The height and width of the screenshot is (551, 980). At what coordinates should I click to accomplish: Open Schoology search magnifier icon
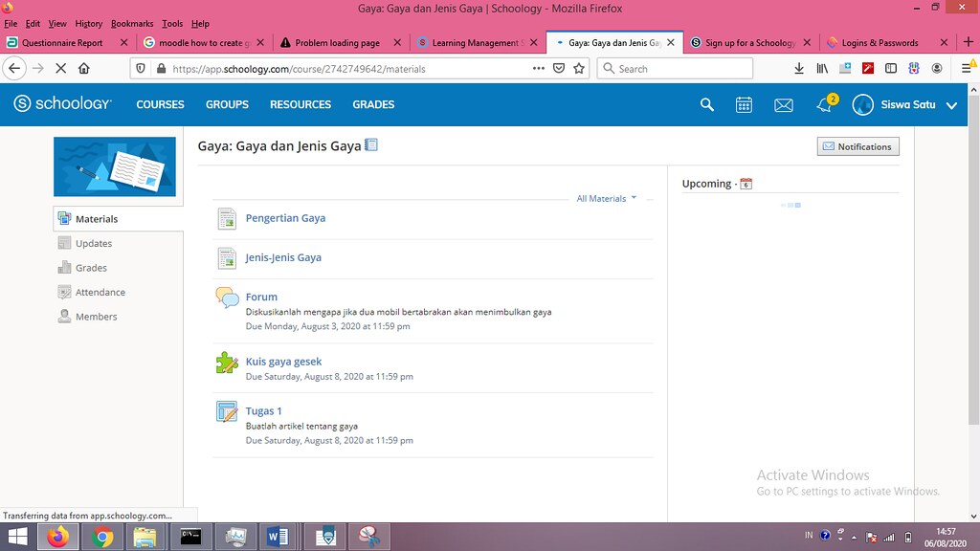[x=707, y=104]
